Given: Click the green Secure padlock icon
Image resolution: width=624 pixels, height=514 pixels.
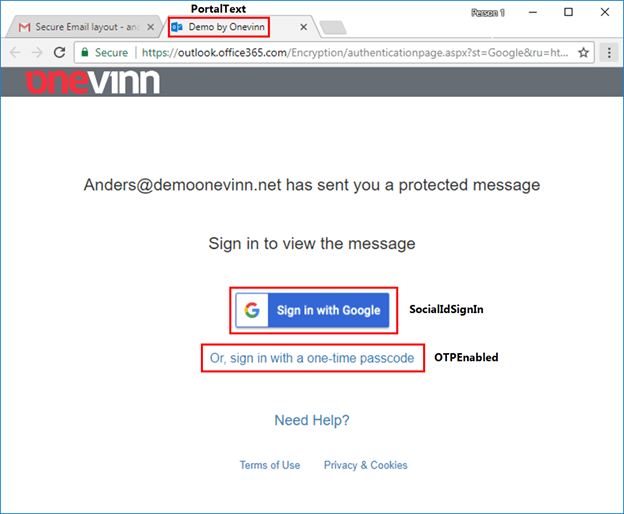Looking at the screenshot, I should coord(86,52).
